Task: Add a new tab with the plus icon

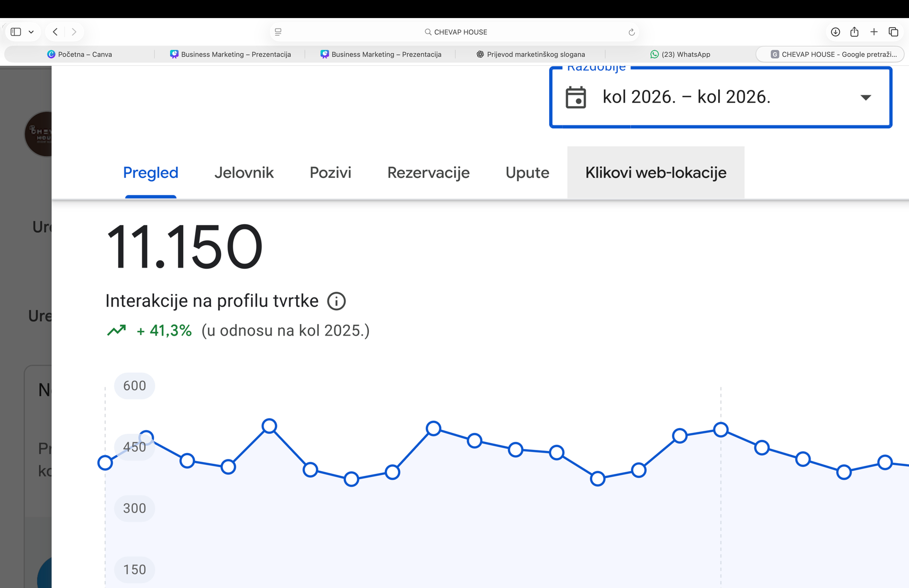Action: (874, 32)
